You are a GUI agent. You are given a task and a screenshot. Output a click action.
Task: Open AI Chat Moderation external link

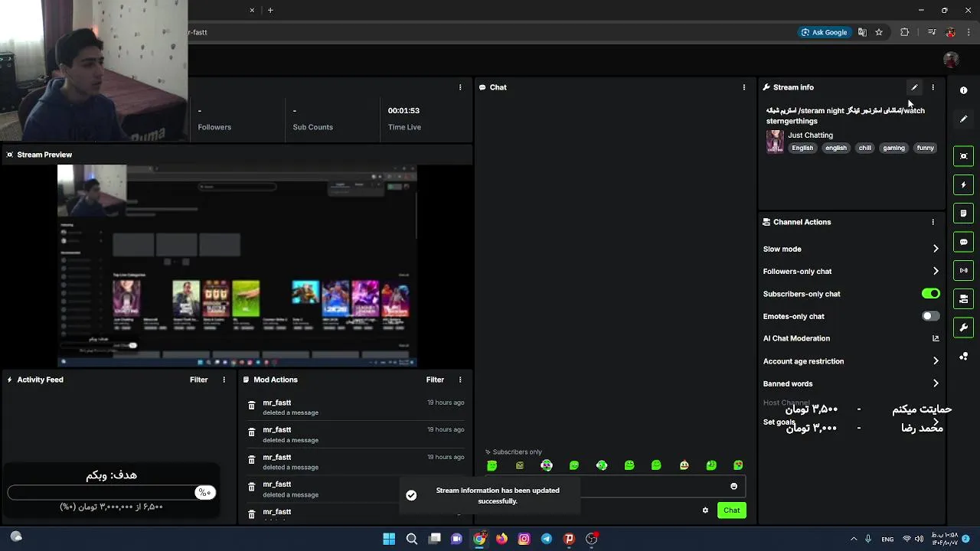pos(935,338)
